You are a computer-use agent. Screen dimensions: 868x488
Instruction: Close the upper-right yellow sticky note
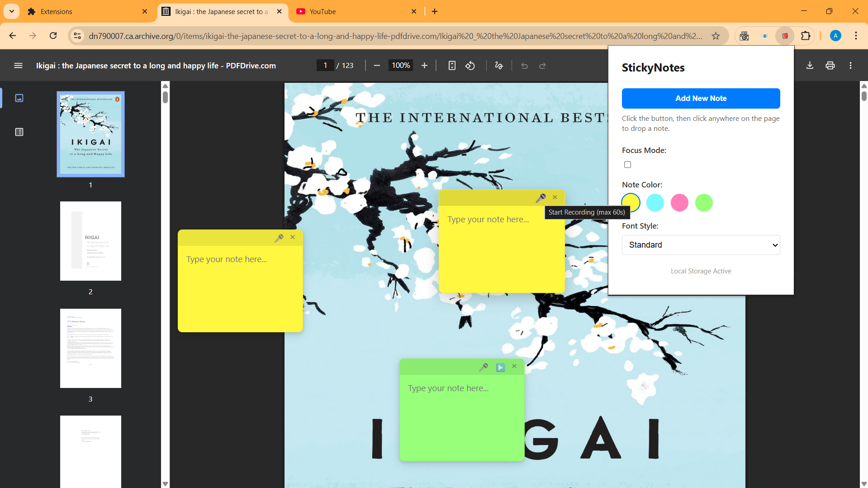[x=555, y=197]
